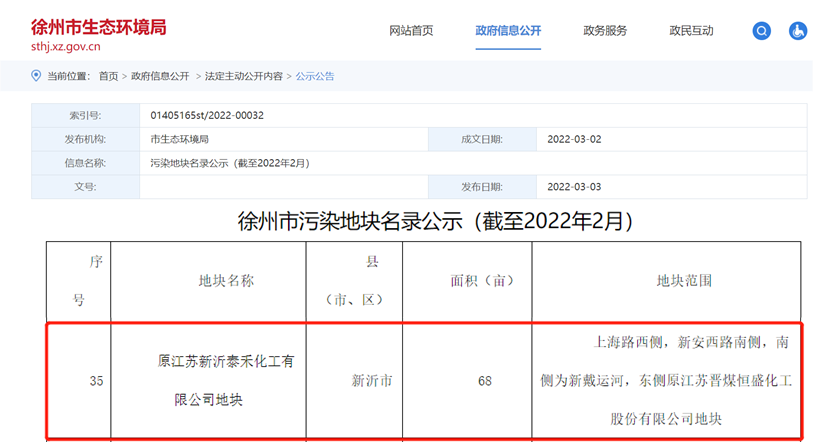This screenshot has height=442, width=820.
Task: Click the 地块名称 column header
Action: [208, 281]
